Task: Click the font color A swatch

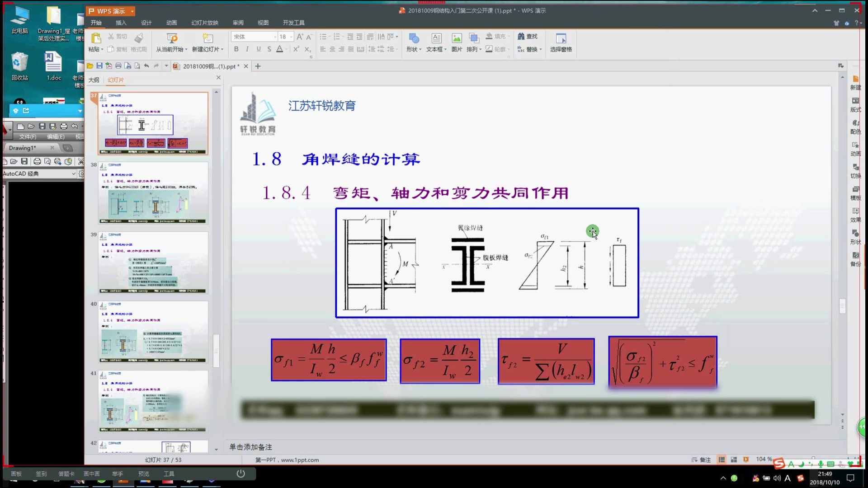Action: point(280,49)
